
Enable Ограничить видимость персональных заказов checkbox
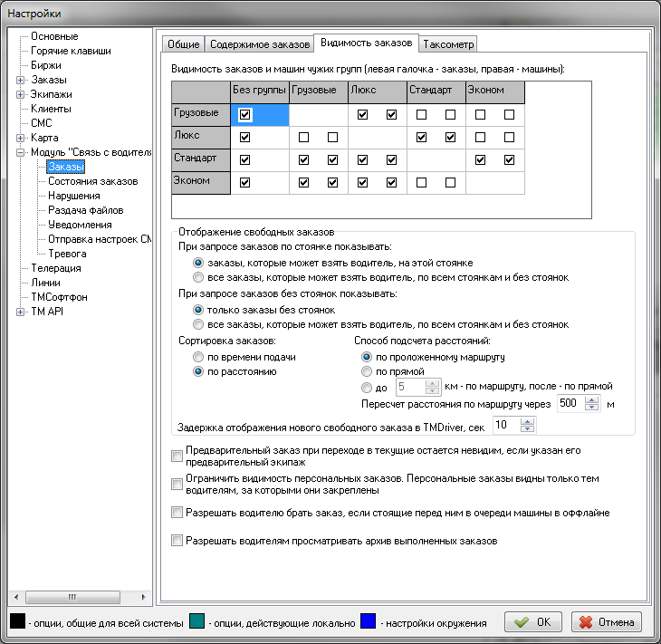coord(177,484)
